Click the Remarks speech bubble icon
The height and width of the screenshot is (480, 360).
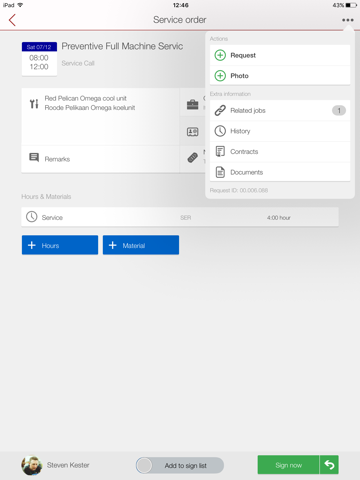(x=34, y=157)
